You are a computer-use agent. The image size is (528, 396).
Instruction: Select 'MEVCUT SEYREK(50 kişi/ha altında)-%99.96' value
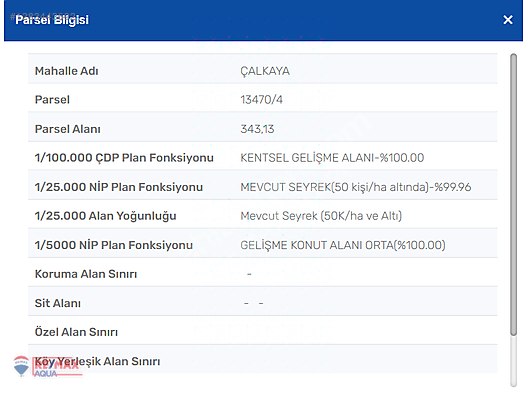click(x=356, y=187)
